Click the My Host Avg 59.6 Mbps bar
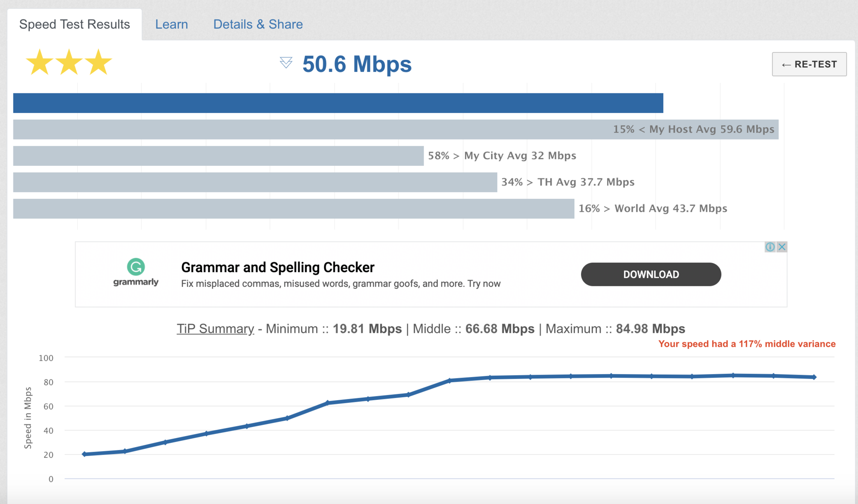858x504 pixels. click(396, 129)
